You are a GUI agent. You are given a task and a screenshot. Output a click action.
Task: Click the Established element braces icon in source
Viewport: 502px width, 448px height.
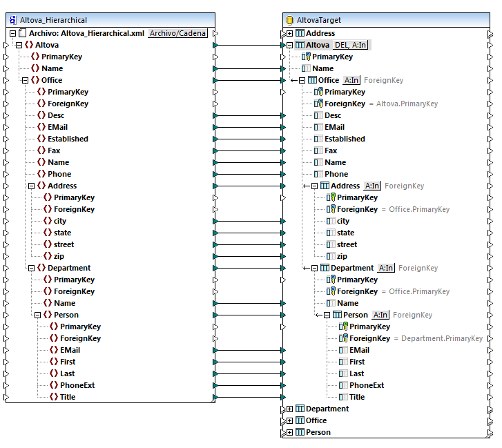pyautogui.click(x=41, y=139)
